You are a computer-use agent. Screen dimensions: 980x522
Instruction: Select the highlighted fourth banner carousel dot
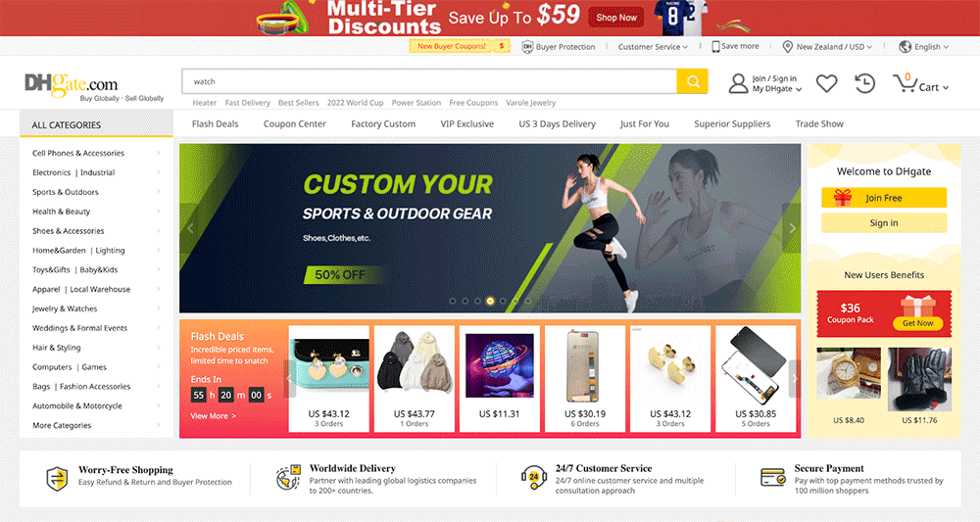(x=490, y=301)
